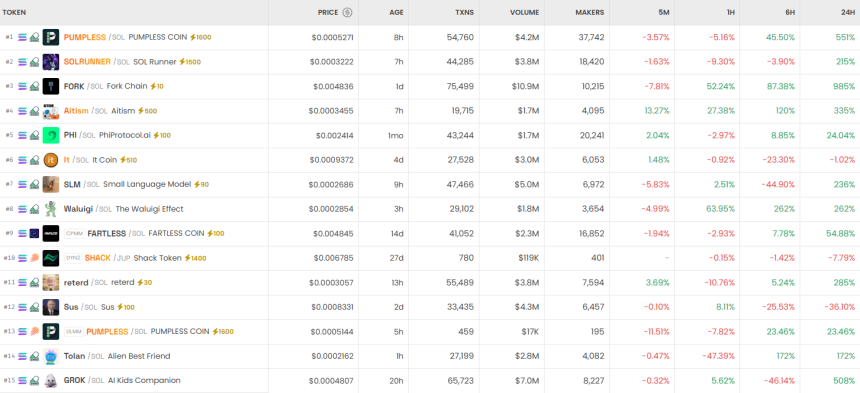Click price $0.006785 in SHACK row

[333, 258]
